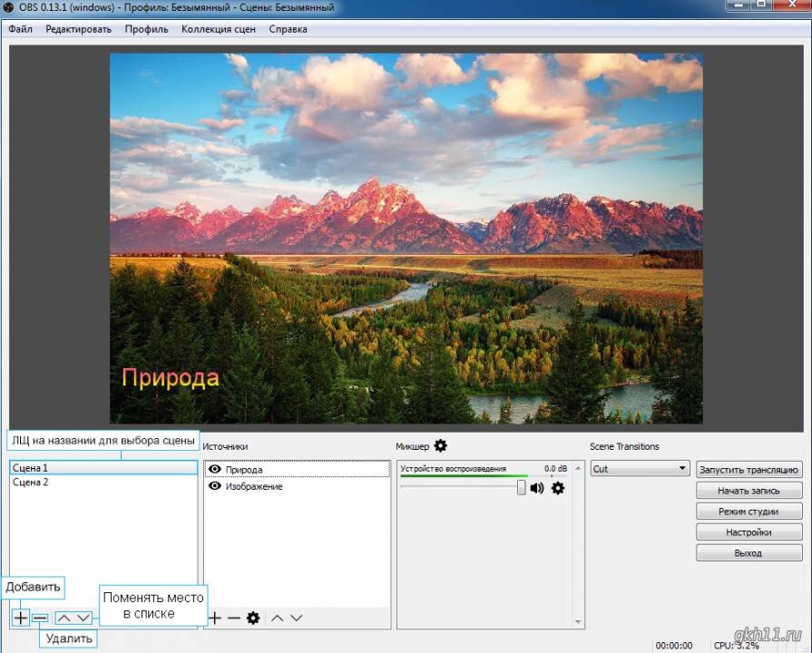Click the 00:00:00 timer in status bar
Screen dimensions: 812x653
click(674, 645)
